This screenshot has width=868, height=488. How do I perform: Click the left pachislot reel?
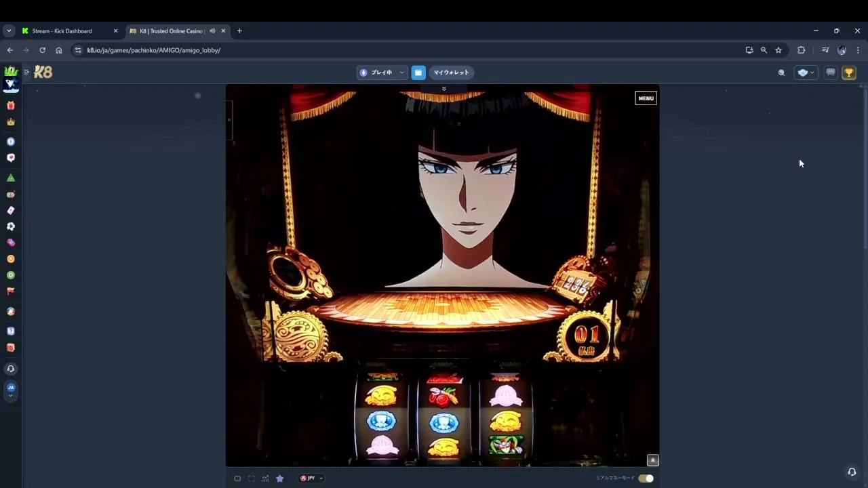[382, 417]
